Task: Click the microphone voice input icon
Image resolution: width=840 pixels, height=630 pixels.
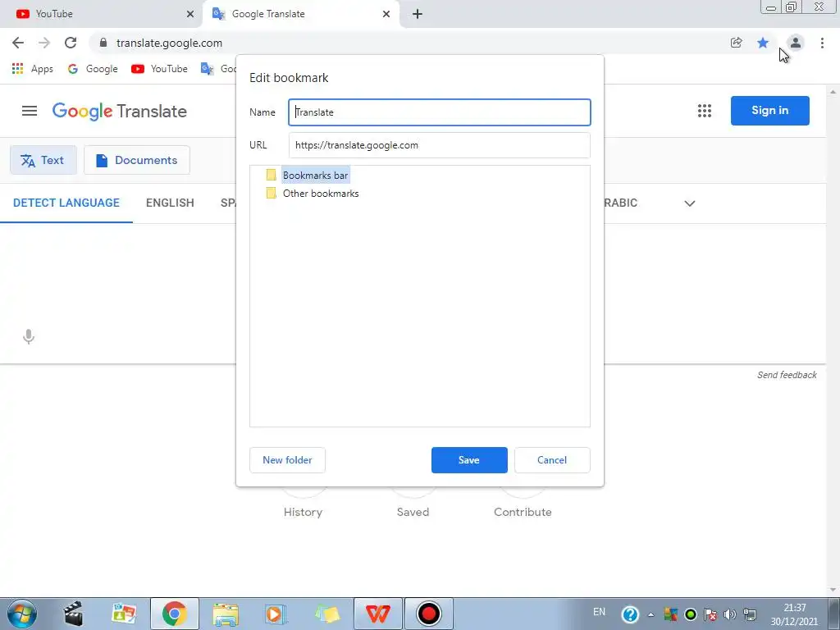Action: pos(29,336)
